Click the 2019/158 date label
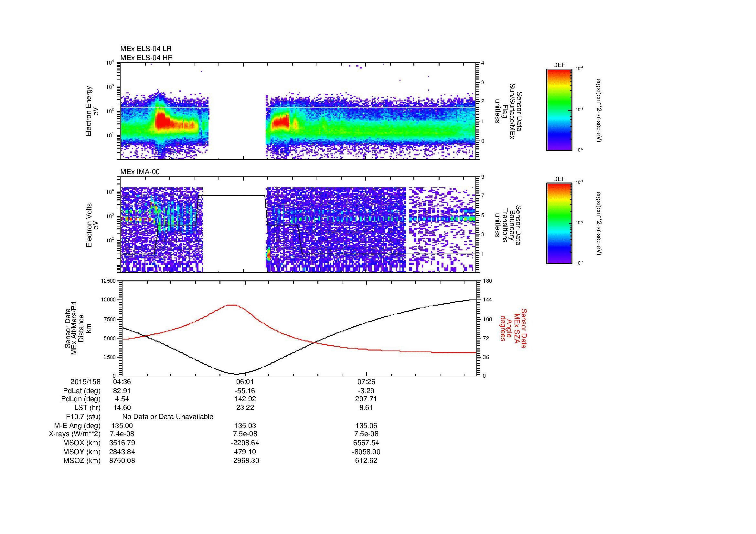 pos(85,382)
